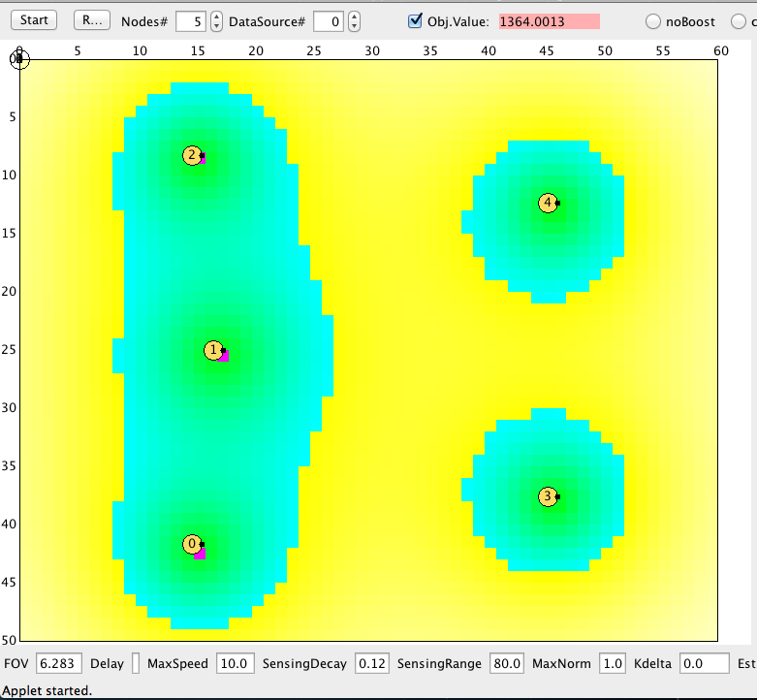The image size is (757, 700).
Task: Click sensor node 2 marker
Action: click(192, 155)
